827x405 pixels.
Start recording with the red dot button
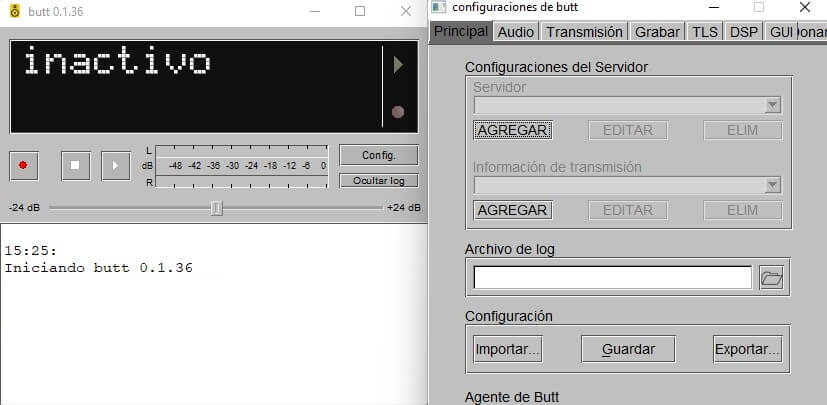pyautogui.click(x=24, y=166)
